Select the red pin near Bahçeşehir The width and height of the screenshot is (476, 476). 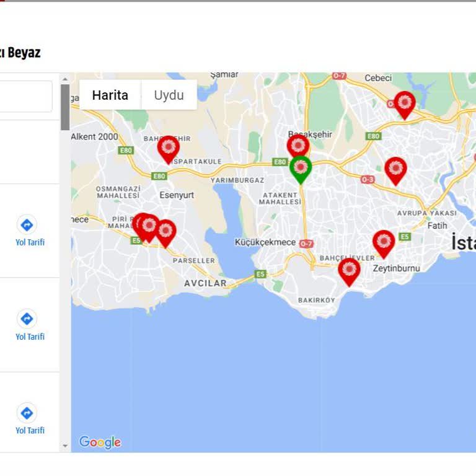168,148
